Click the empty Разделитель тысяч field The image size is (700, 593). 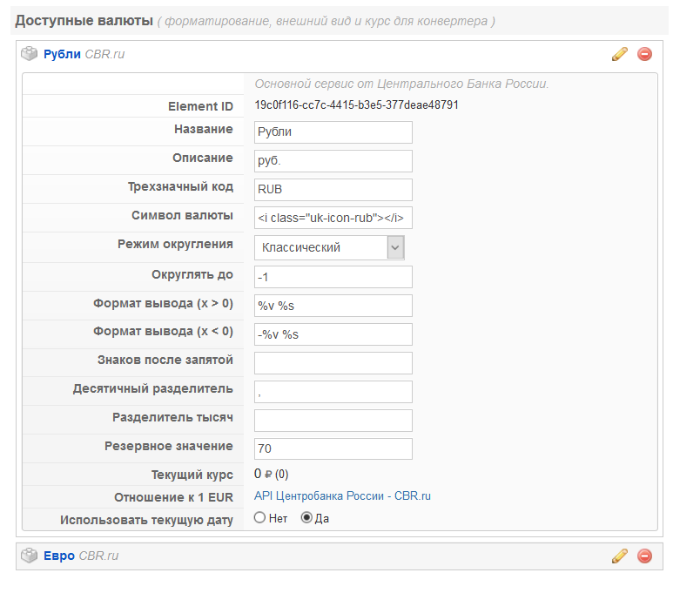[x=333, y=421]
